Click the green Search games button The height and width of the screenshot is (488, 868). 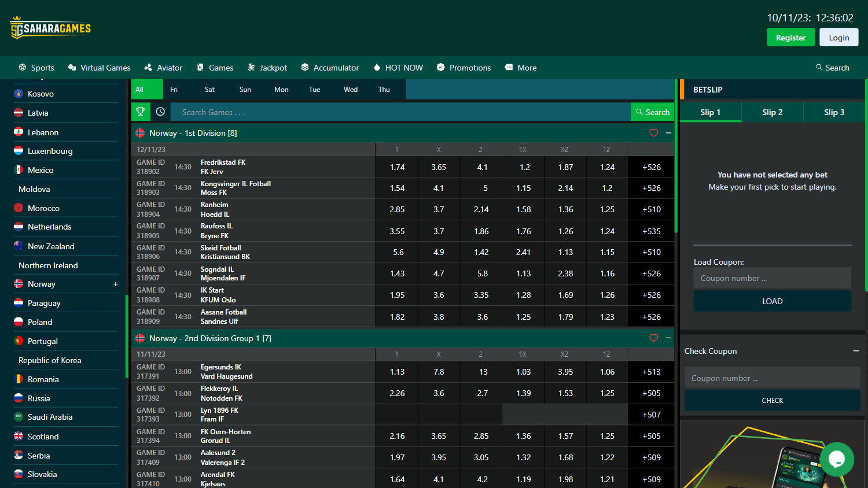[652, 112]
